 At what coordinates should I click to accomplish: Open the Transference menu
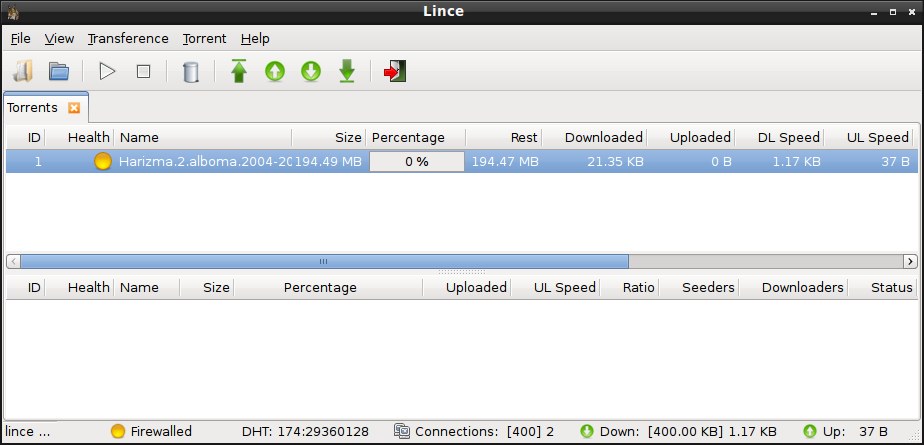tap(128, 39)
